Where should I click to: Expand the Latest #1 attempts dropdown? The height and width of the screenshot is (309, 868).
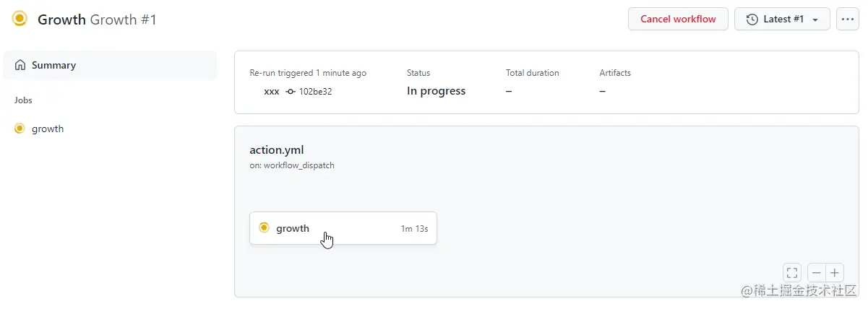pos(782,19)
